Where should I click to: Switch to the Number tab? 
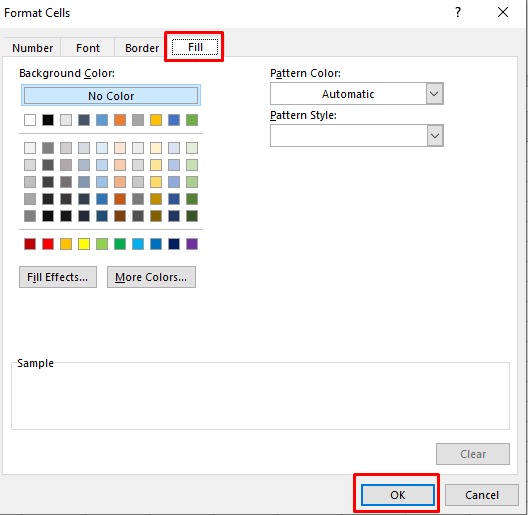(33, 48)
